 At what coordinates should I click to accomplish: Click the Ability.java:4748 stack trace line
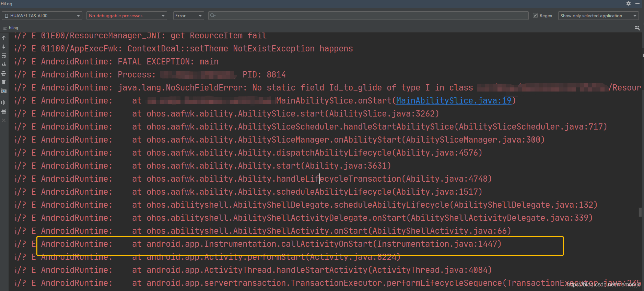click(254, 179)
